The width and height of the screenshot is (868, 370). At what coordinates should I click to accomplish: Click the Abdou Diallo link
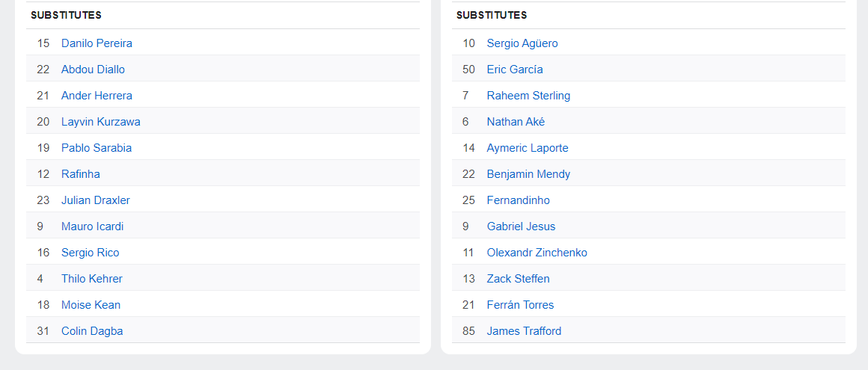93,70
